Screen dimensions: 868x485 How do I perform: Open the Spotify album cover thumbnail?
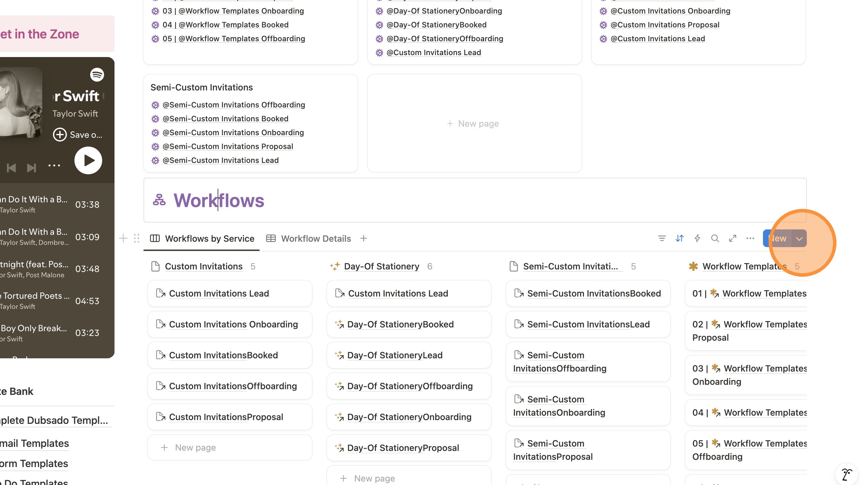[x=21, y=102]
